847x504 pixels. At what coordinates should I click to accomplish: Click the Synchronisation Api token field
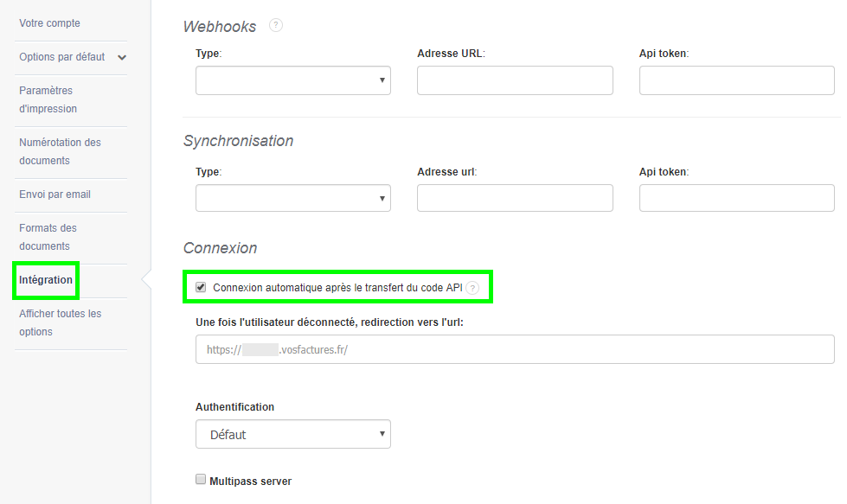pos(736,197)
